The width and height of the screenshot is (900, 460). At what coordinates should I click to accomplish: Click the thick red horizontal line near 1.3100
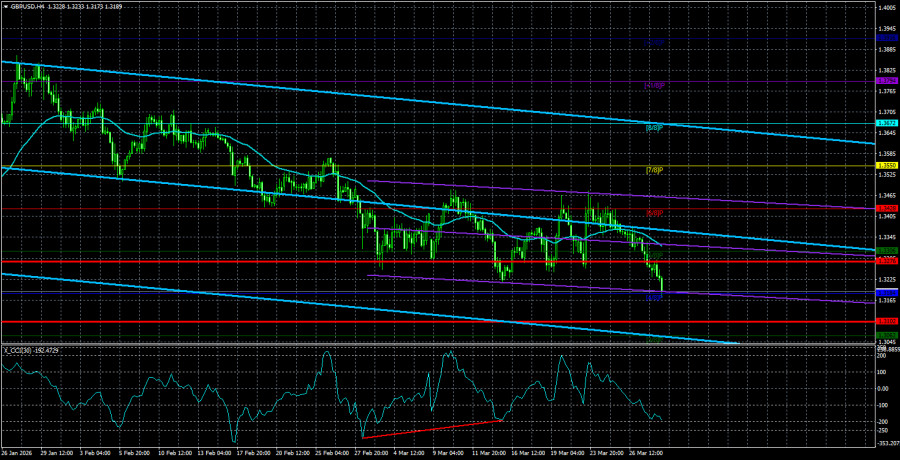pos(400,322)
